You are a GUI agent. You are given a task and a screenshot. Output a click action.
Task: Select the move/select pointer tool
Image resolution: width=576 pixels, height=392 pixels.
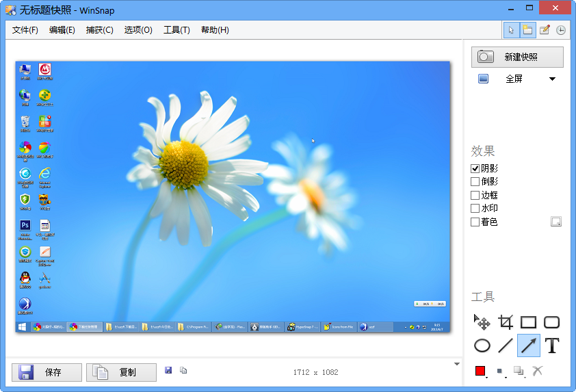[482, 322]
